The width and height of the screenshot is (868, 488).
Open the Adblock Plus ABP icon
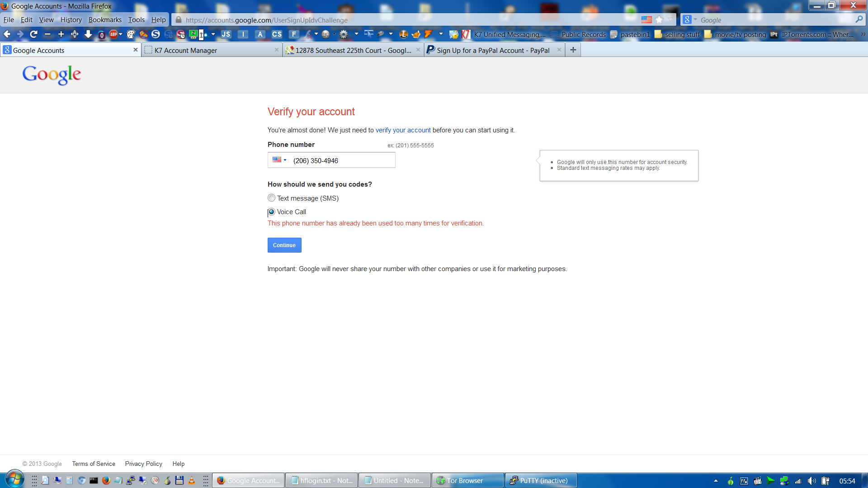coord(113,34)
